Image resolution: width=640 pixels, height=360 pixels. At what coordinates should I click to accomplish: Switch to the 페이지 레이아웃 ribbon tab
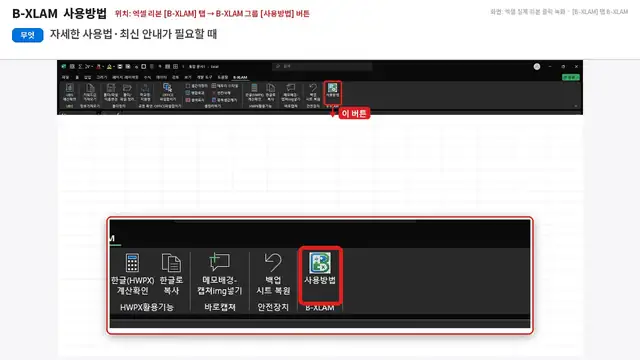point(125,77)
